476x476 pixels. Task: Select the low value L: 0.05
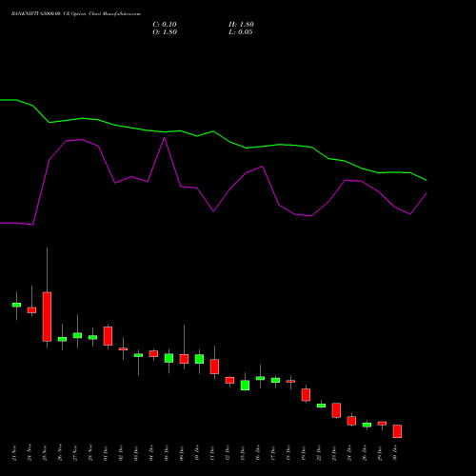241,32
